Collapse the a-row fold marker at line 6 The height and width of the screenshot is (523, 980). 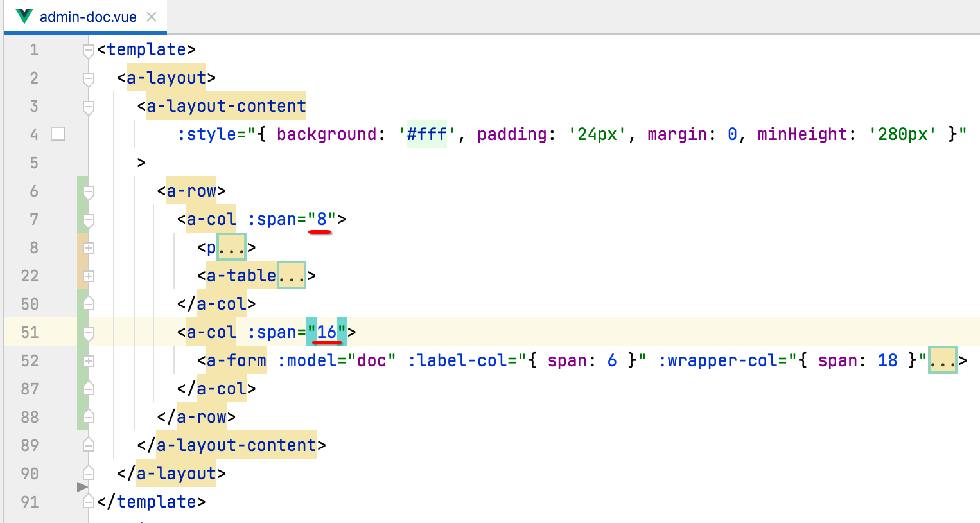(88, 191)
